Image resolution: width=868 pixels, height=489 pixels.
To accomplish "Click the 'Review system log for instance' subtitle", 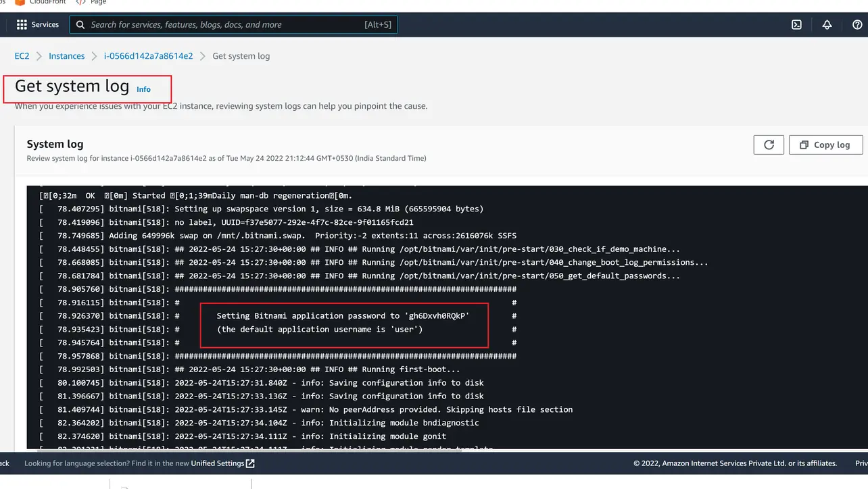I will (x=226, y=159).
